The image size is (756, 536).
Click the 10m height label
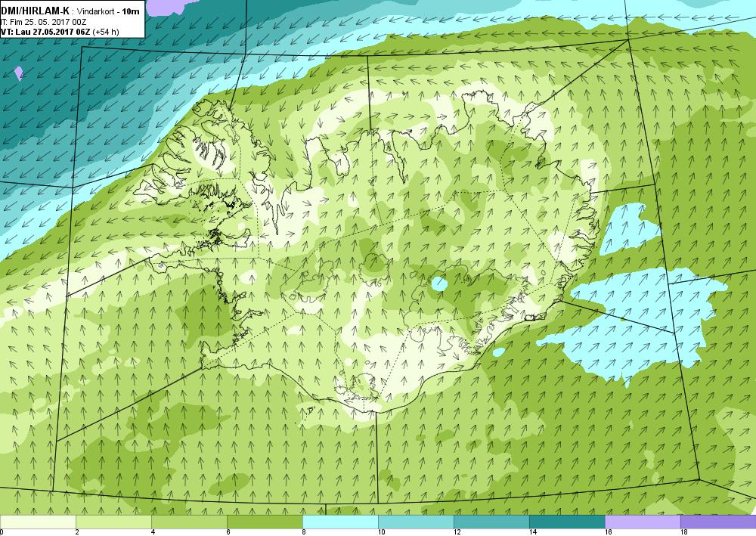point(131,11)
